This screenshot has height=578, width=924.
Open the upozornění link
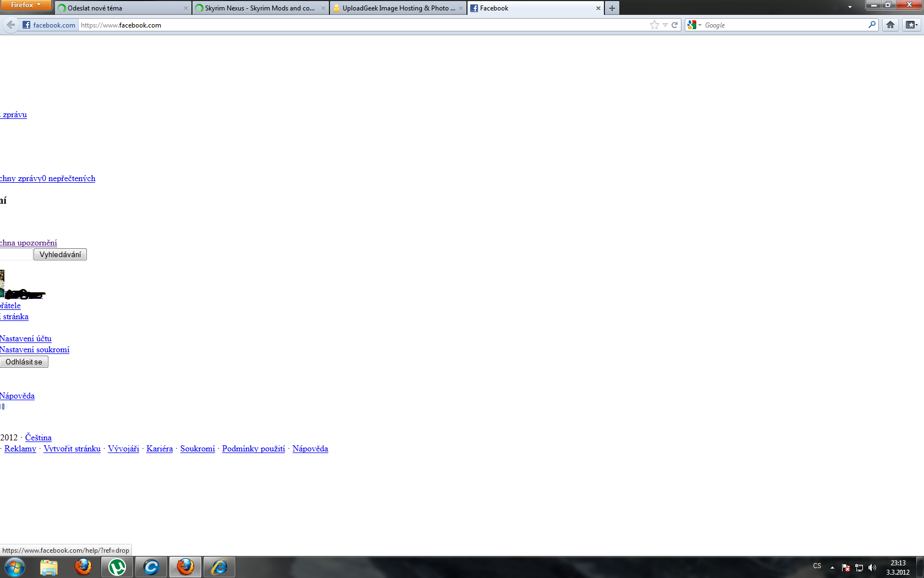point(29,243)
